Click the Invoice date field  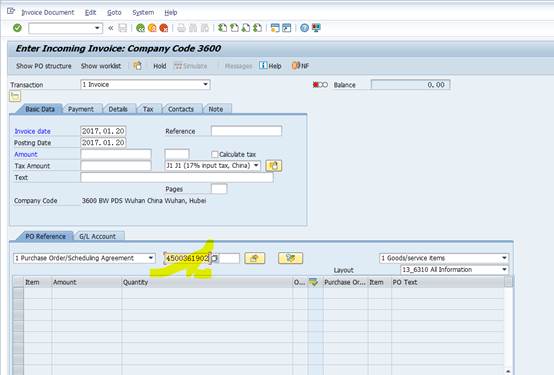click(x=103, y=131)
